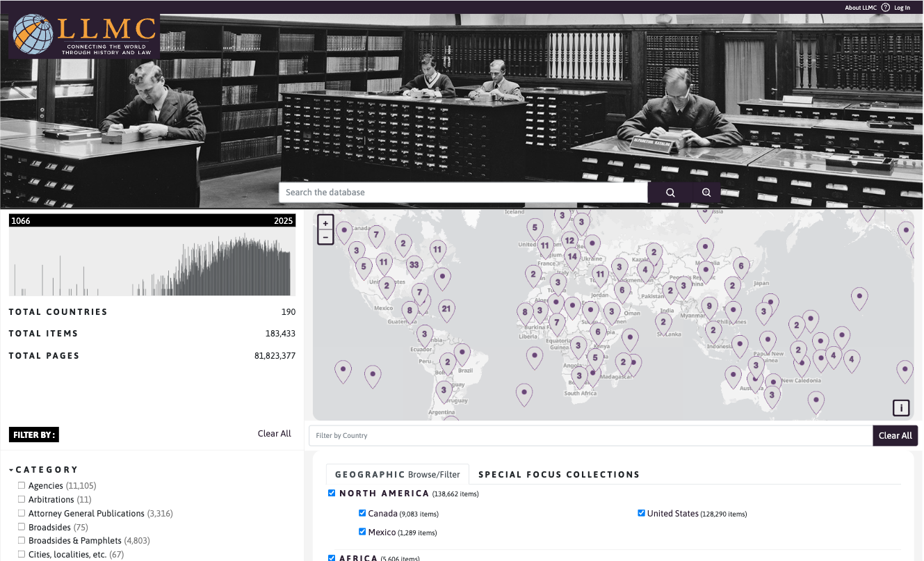
Task: Click the Log In link
Action: pyautogui.click(x=902, y=7)
